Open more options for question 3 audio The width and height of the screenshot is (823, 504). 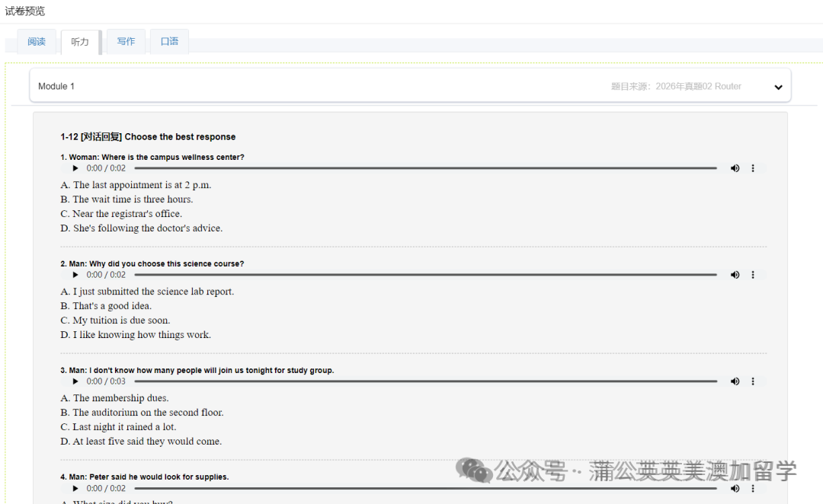pyautogui.click(x=753, y=381)
